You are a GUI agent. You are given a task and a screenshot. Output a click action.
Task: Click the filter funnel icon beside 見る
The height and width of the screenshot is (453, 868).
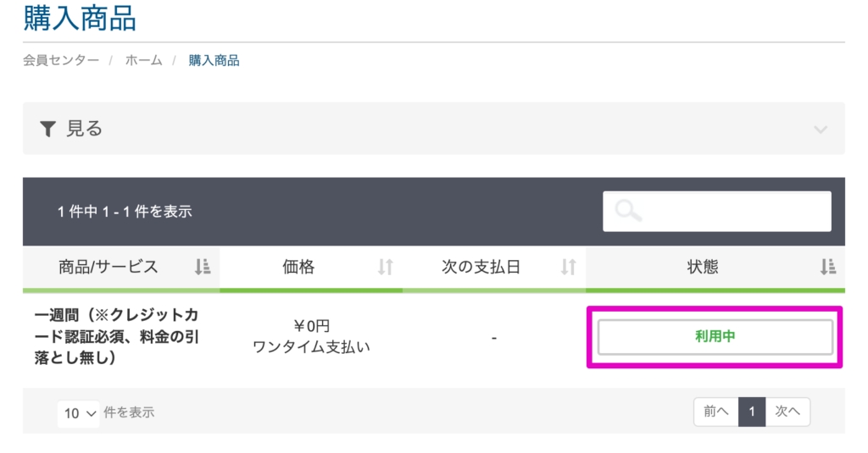pos(47,129)
